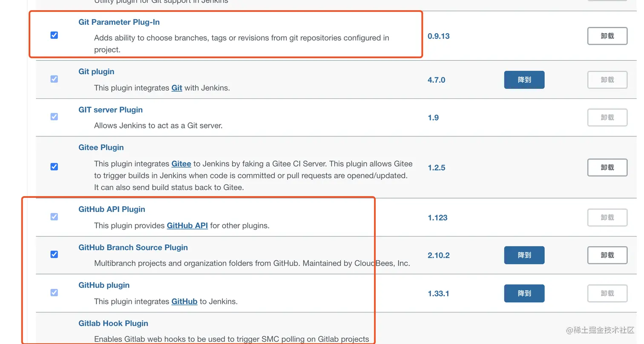644x344 pixels.
Task: Click the 卸载 button for GitHub API Plugin
Action: pos(607,217)
